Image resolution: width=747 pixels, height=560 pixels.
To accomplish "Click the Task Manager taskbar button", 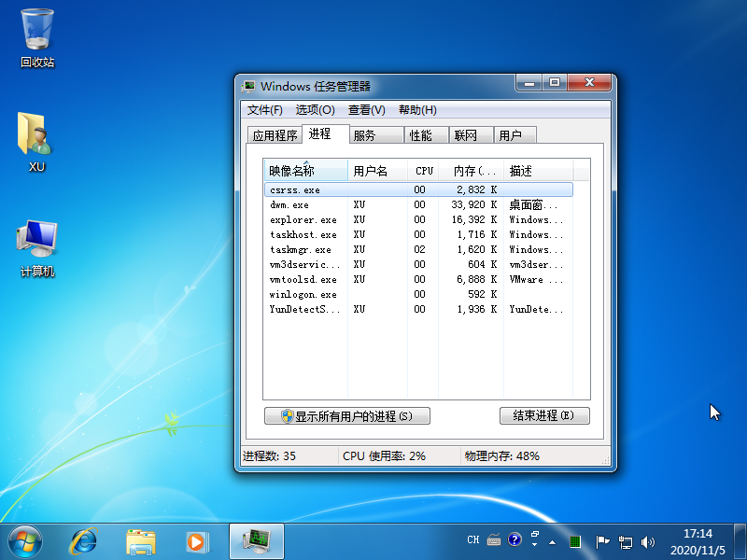I will pos(256,539).
